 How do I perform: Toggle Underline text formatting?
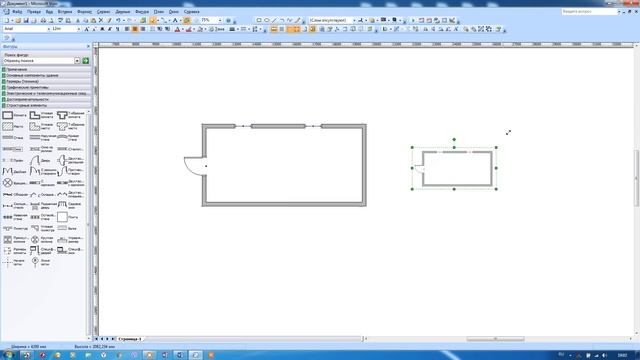118,29
